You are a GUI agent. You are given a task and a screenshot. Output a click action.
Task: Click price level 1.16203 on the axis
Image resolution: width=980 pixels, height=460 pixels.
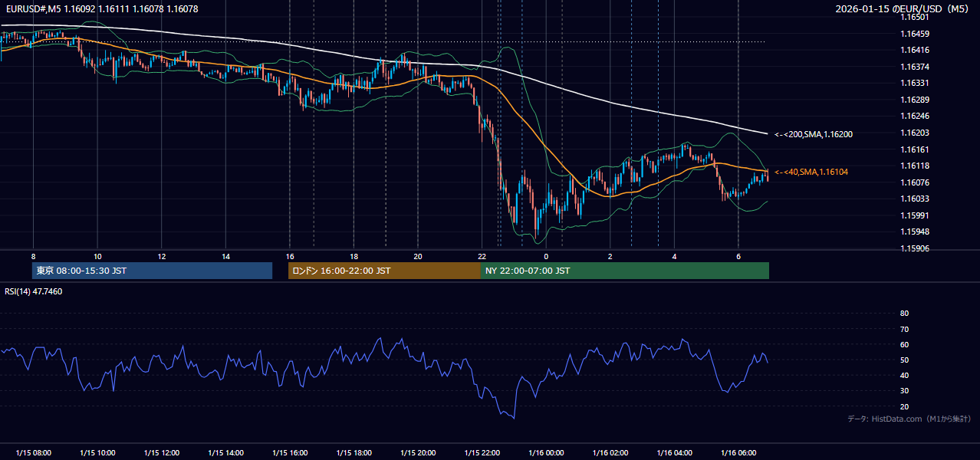[915, 133]
